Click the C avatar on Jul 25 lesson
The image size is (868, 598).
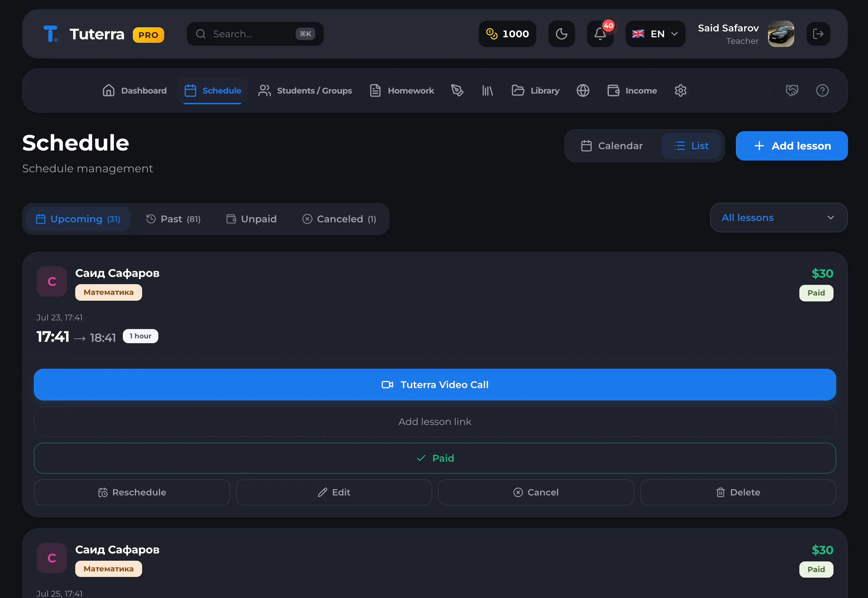pos(52,558)
